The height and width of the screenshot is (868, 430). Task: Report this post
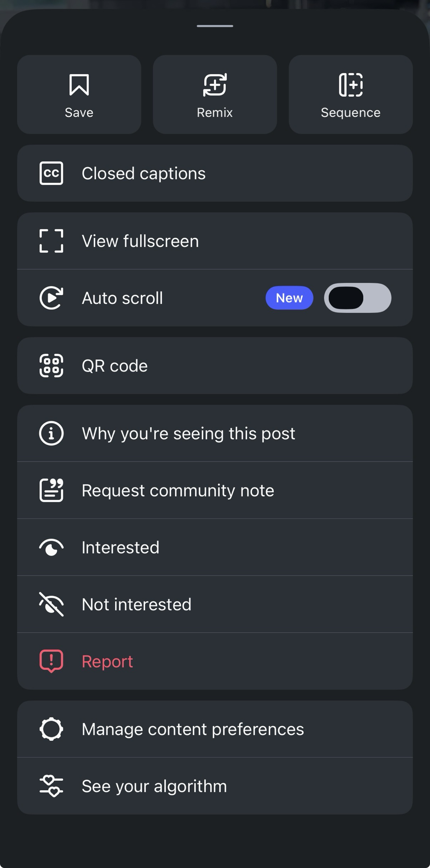pyautogui.click(x=107, y=661)
